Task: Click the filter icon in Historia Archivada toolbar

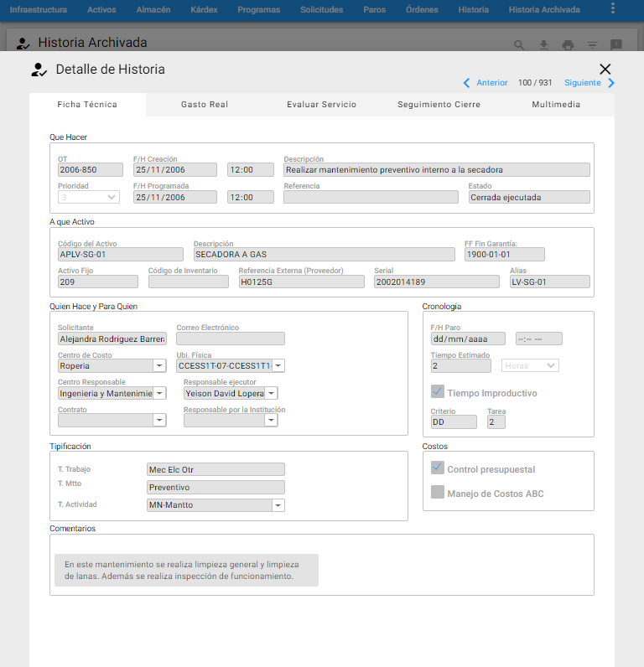Action: [592, 44]
